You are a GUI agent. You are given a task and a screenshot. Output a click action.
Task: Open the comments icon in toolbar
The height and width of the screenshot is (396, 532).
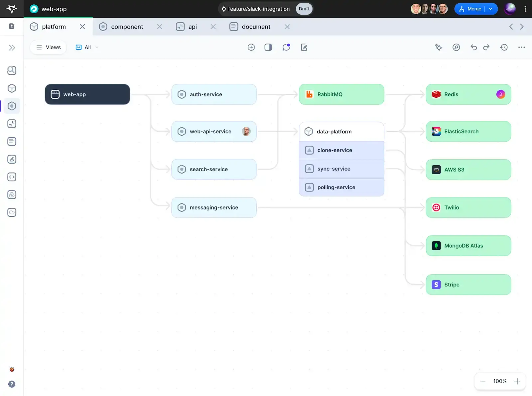pyautogui.click(x=286, y=47)
